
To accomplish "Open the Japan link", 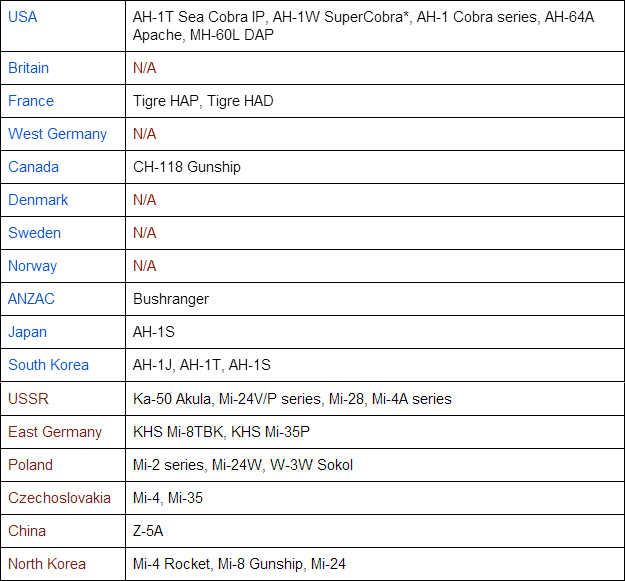I will 27,332.
